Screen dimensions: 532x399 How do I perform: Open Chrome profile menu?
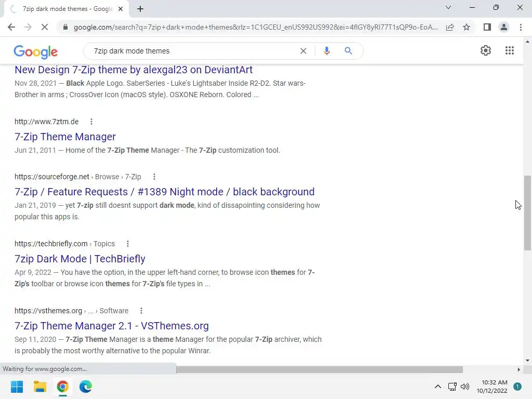(x=504, y=27)
